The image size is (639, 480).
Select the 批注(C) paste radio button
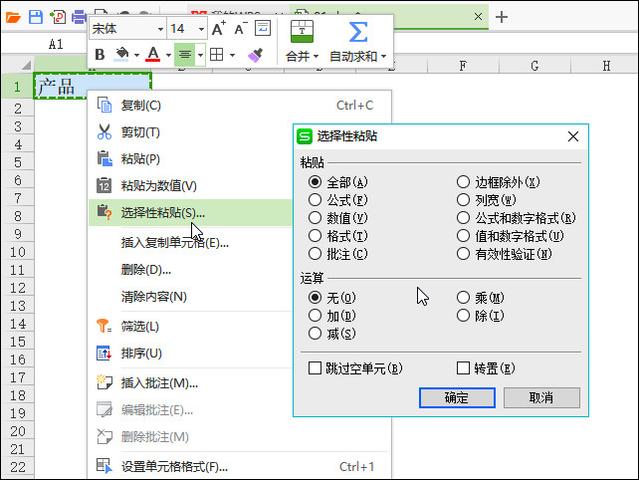(x=315, y=254)
